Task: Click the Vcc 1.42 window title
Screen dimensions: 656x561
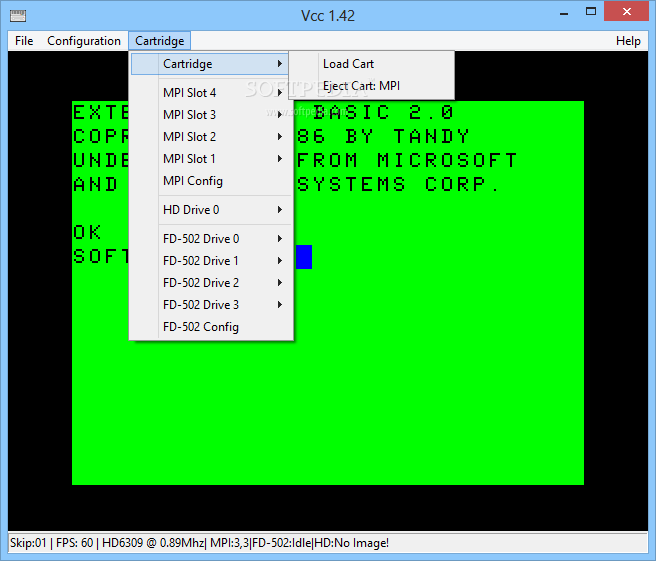Action: pos(328,16)
